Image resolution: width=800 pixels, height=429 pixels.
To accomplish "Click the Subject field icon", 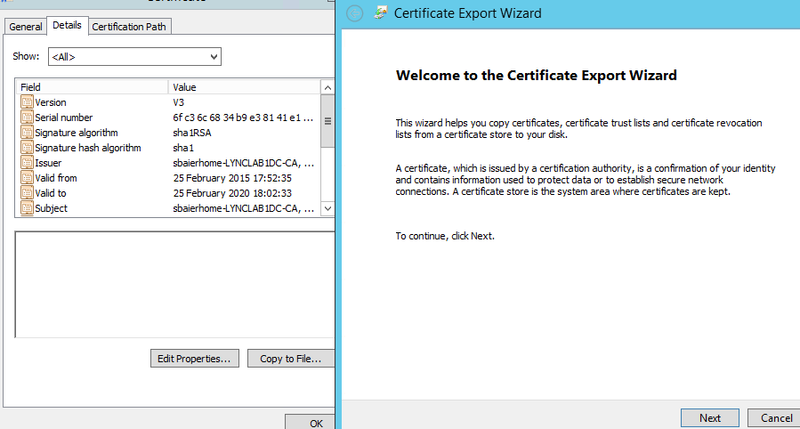I will tap(27, 208).
